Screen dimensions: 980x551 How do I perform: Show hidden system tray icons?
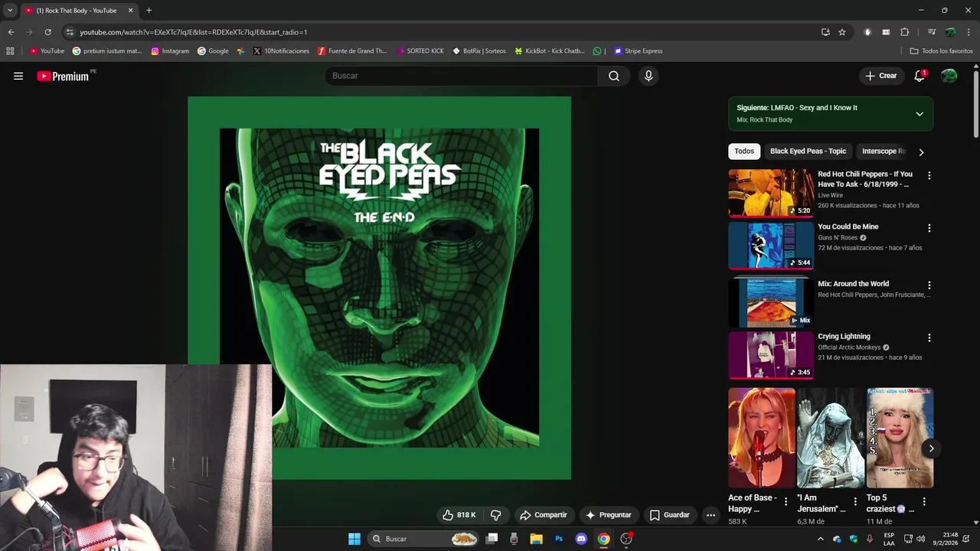tap(821, 539)
